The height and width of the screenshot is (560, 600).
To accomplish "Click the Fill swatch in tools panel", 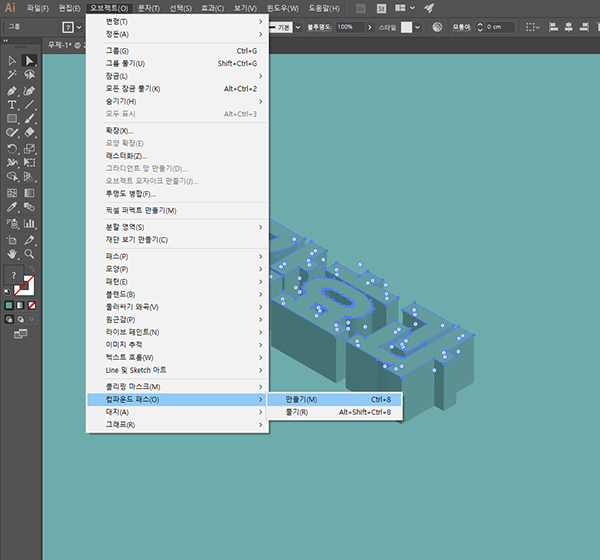I will click(14, 275).
